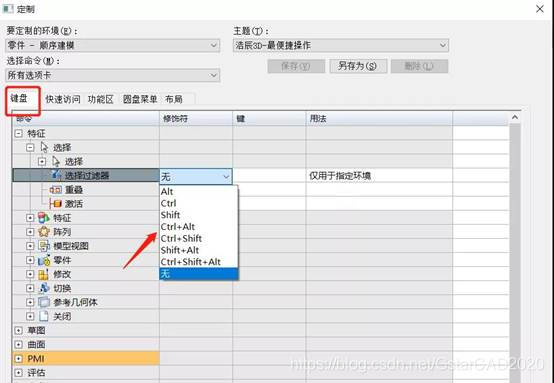554x383 pixels.
Task: Click the 模型视图 icon
Action: [x=44, y=246]
